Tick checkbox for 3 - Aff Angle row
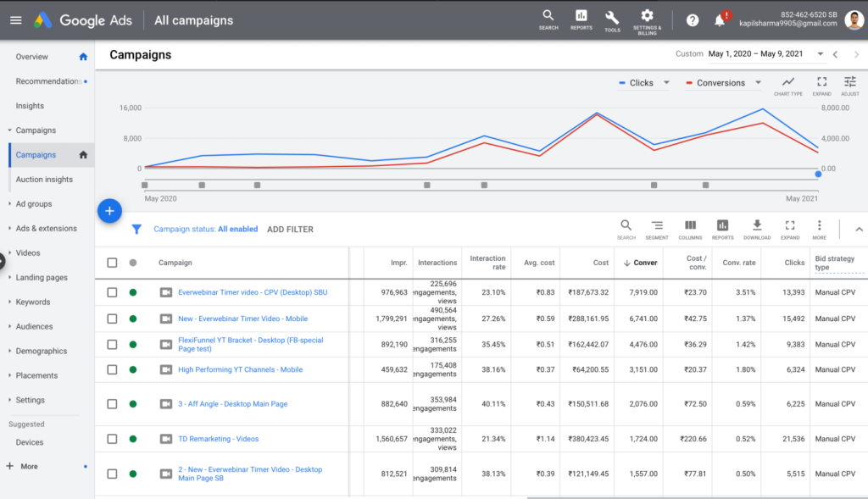Screen dimensions: 868x499 112,404
